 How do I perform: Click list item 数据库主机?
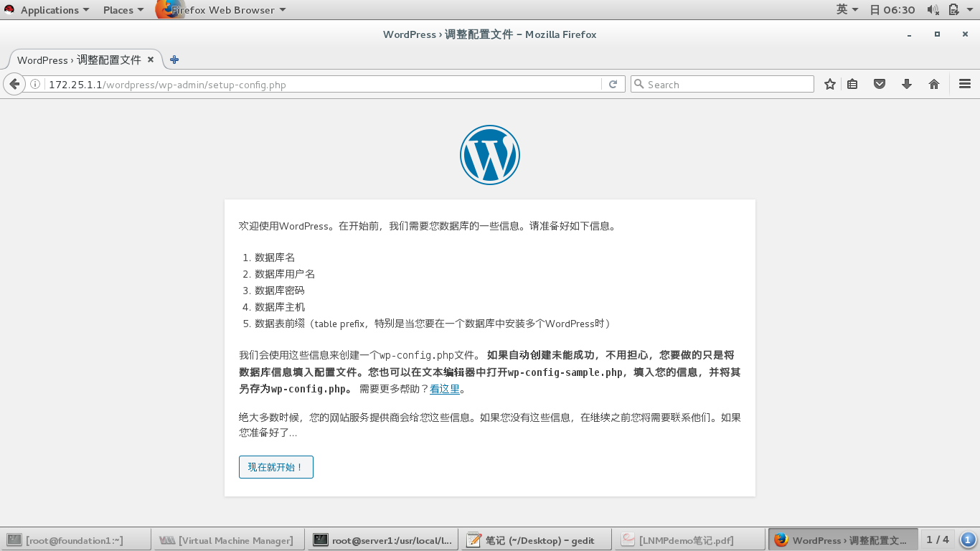(x=280, y=306)
